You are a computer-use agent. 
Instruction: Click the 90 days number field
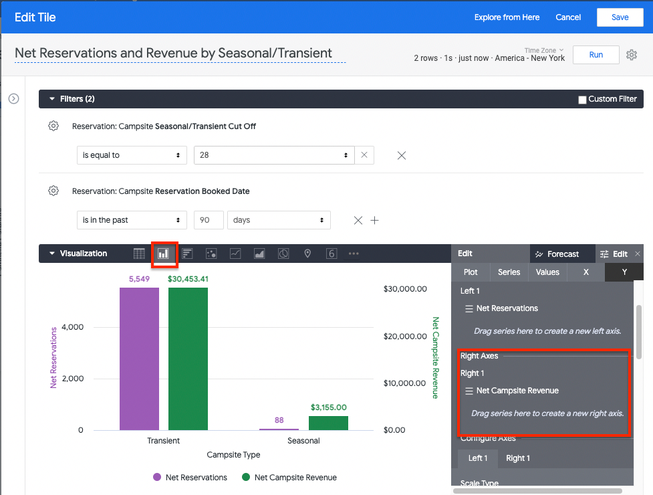coord(208,220)
